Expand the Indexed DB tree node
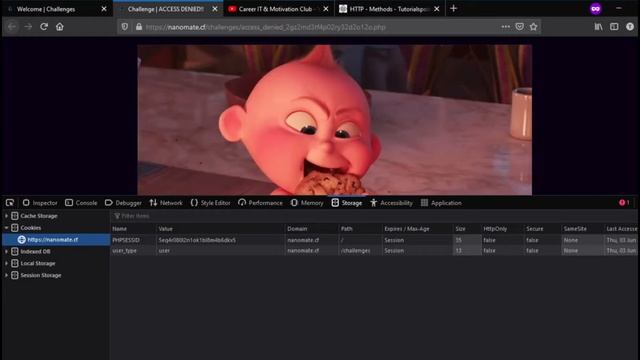This screenshot has height=360, width=640. pos(6,251)
